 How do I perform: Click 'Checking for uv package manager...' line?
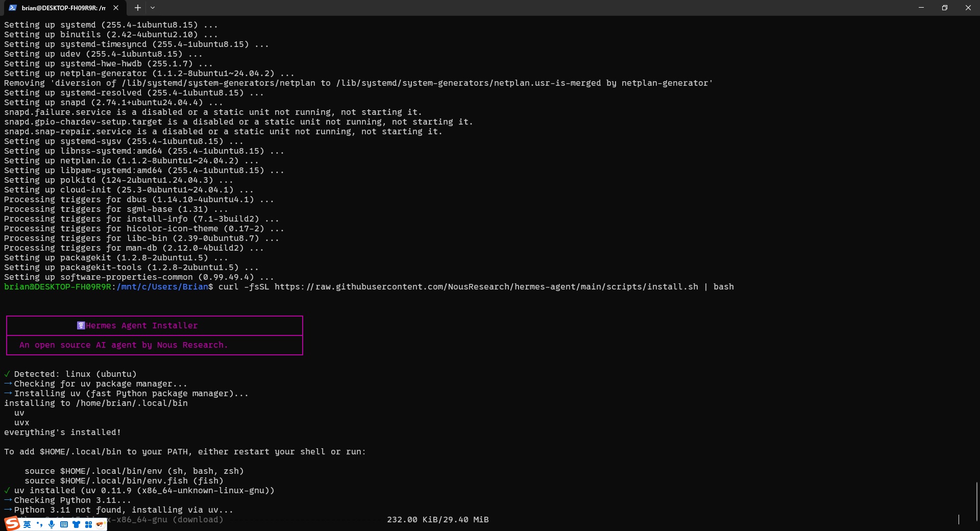pos(95,384)
